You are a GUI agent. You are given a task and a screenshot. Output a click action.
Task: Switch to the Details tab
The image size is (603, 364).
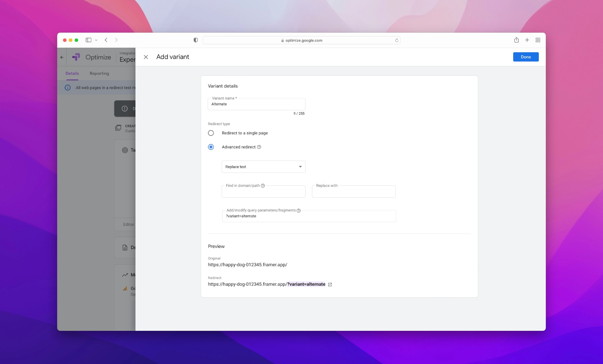72,73
